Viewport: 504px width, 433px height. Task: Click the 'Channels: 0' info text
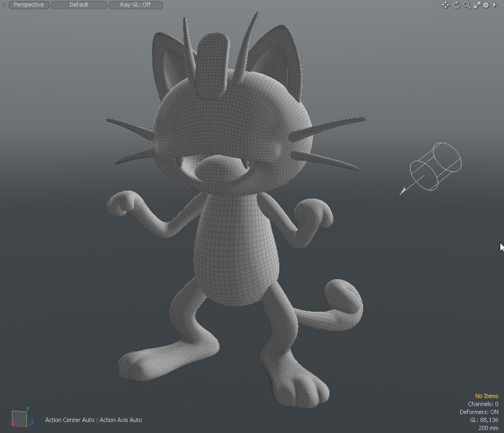(x=483, y=404)
